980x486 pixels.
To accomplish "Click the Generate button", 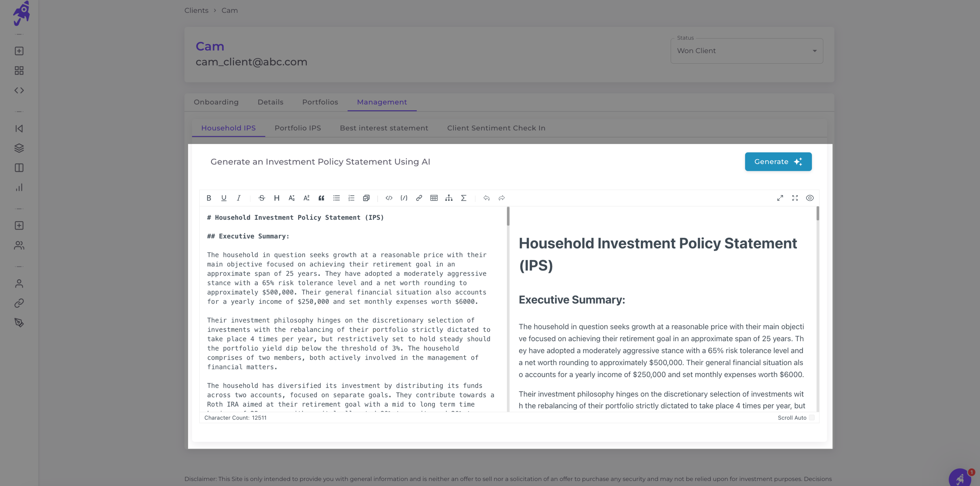I will [778, 162].
